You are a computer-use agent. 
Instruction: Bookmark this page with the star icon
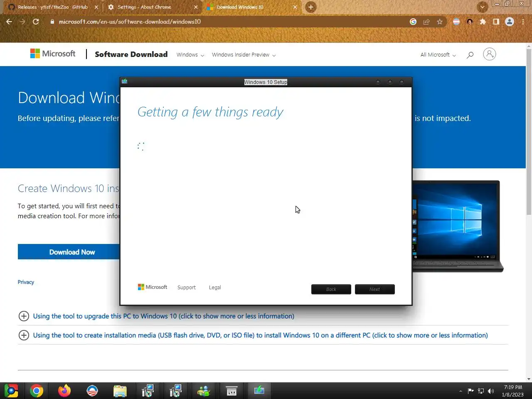pyautogui.click(x=440, y=22)
